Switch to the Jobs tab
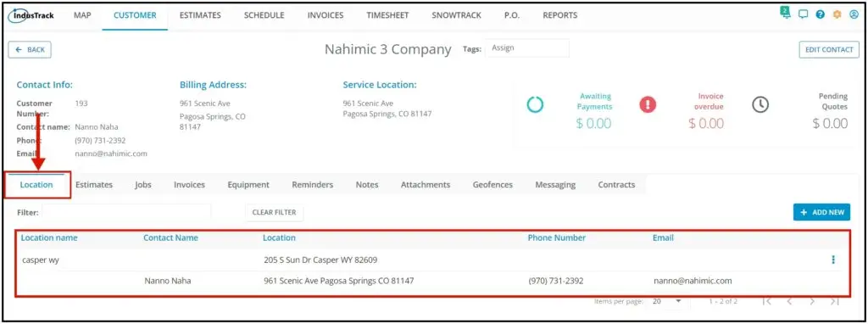This screenshot has height=324, width=868. click(142, 185)
